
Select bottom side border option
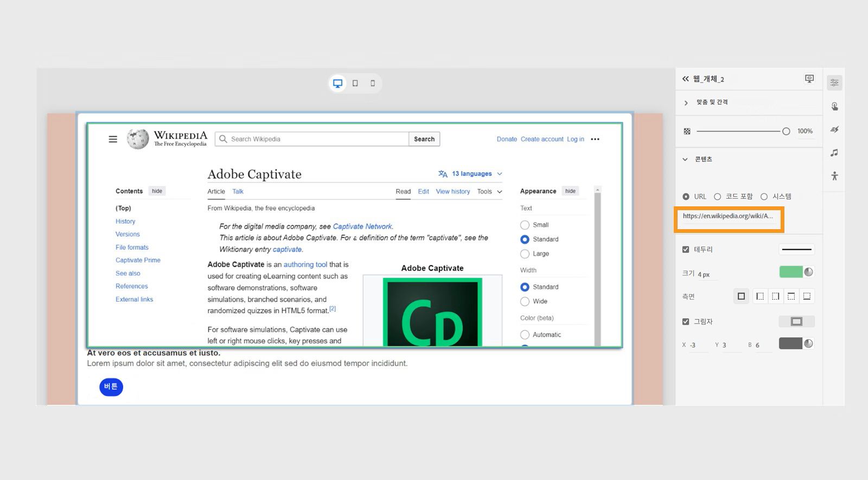coord(807,296)
